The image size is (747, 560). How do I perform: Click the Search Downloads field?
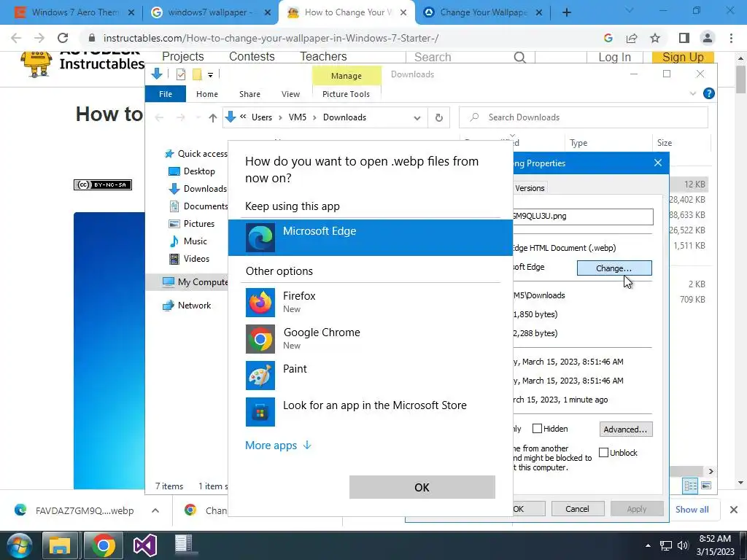pos(583,117)
